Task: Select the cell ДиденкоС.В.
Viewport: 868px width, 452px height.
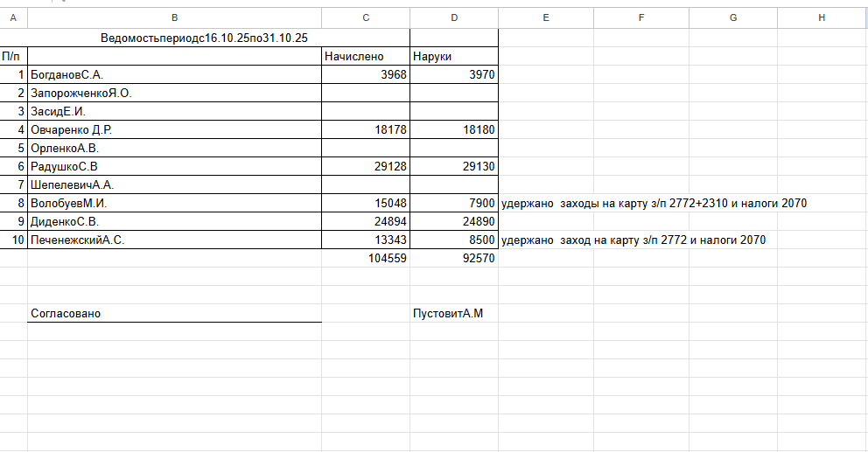Action: click(174, 221)
